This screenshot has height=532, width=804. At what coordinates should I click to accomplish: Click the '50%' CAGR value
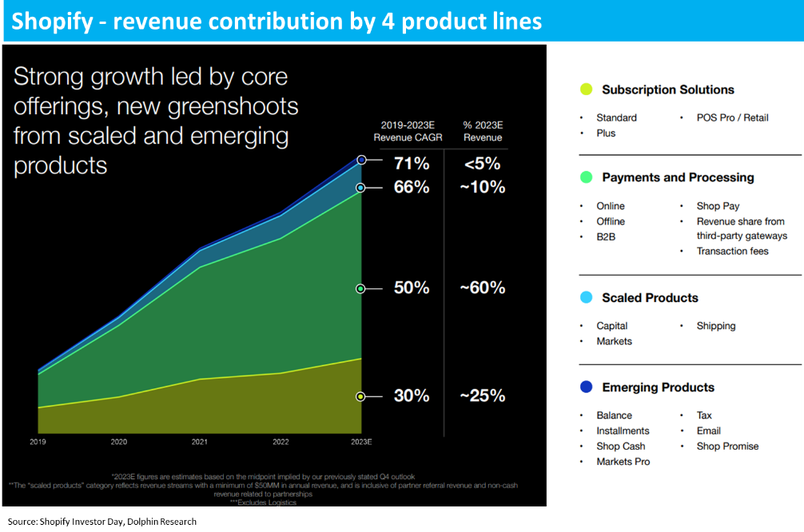[412, 288]
